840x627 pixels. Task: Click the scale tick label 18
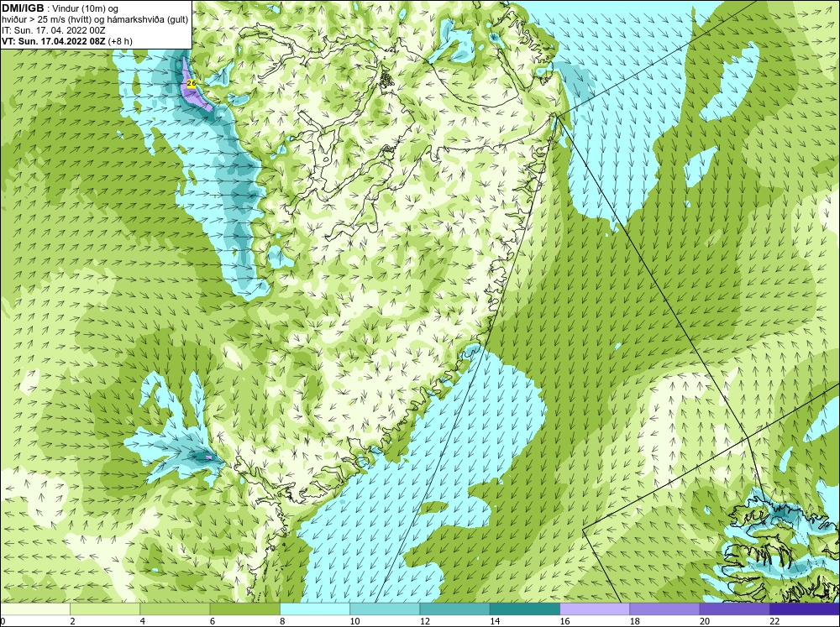click(635, 621)
